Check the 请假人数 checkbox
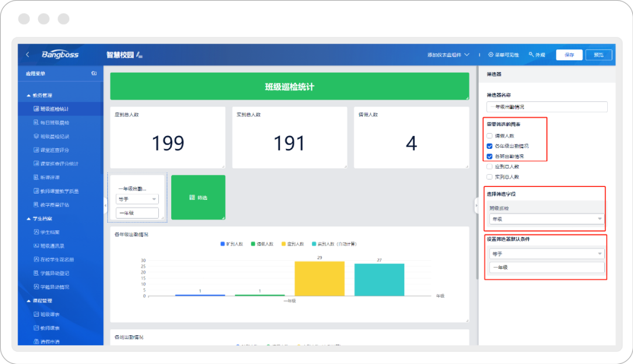 pos(489,136)
